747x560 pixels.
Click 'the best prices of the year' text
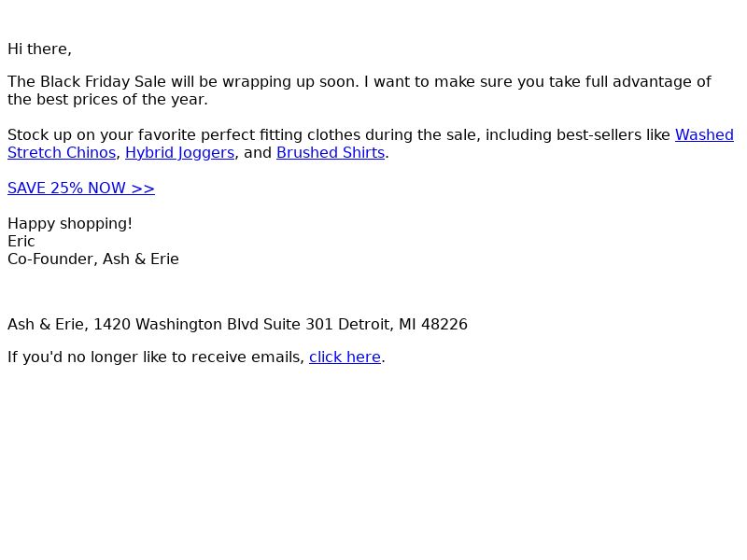click(x=107, y=100)
